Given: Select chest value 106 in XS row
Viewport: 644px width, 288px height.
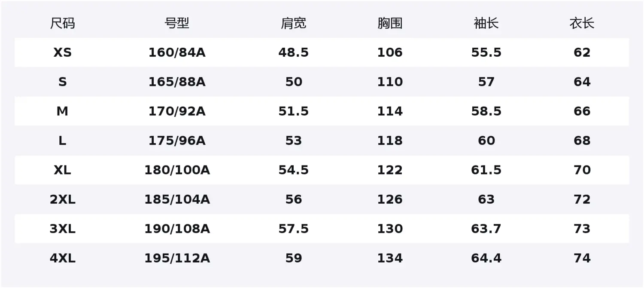Looking at the screenshot, I should 390,52.
